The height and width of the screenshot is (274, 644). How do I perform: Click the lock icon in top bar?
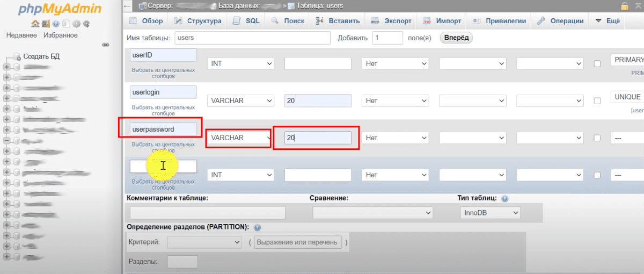(x=625, y=6)
